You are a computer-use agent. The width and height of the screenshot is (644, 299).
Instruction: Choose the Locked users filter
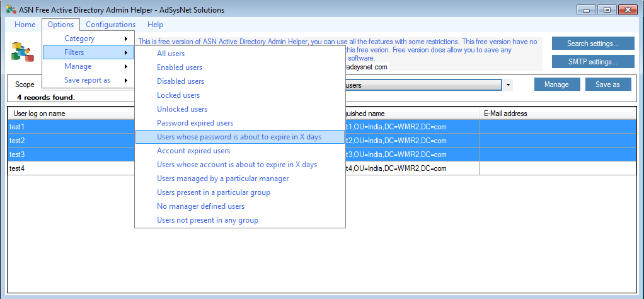click(240, 95)
